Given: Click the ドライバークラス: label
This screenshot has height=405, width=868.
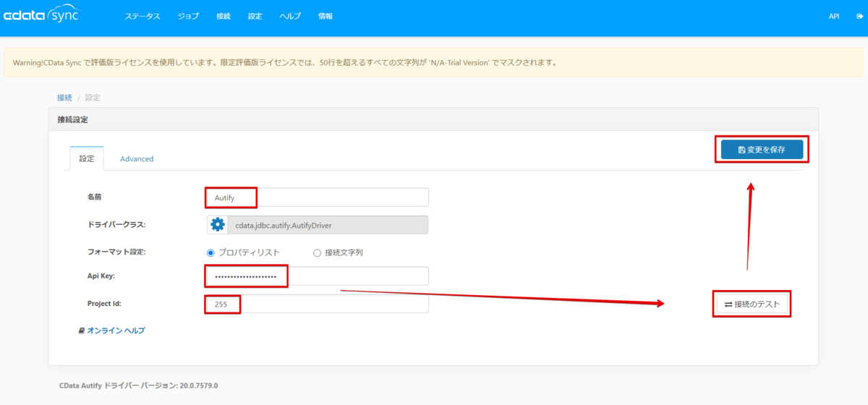Looking at the screenshot, I should click(117, 225).
